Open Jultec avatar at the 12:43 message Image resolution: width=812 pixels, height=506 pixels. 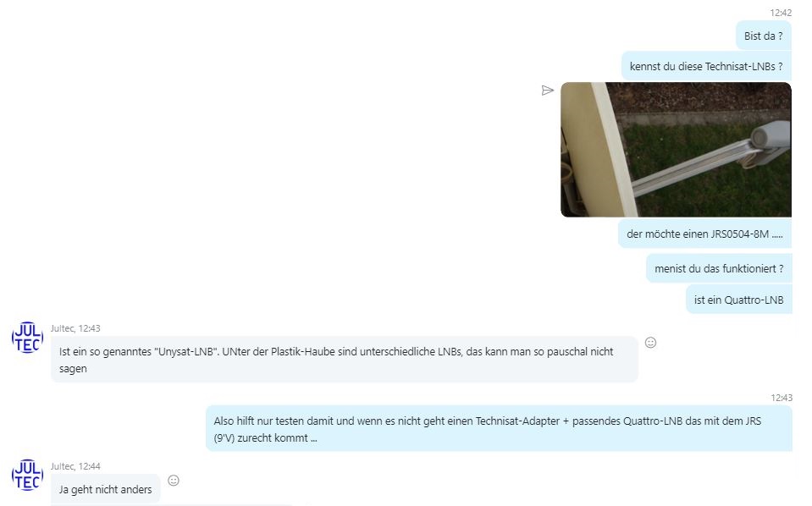point(27,338)
